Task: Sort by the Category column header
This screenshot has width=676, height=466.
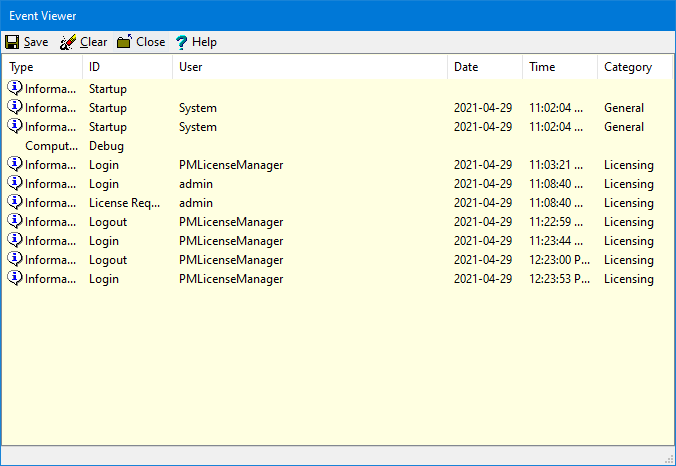Action: tap(628, 67)
